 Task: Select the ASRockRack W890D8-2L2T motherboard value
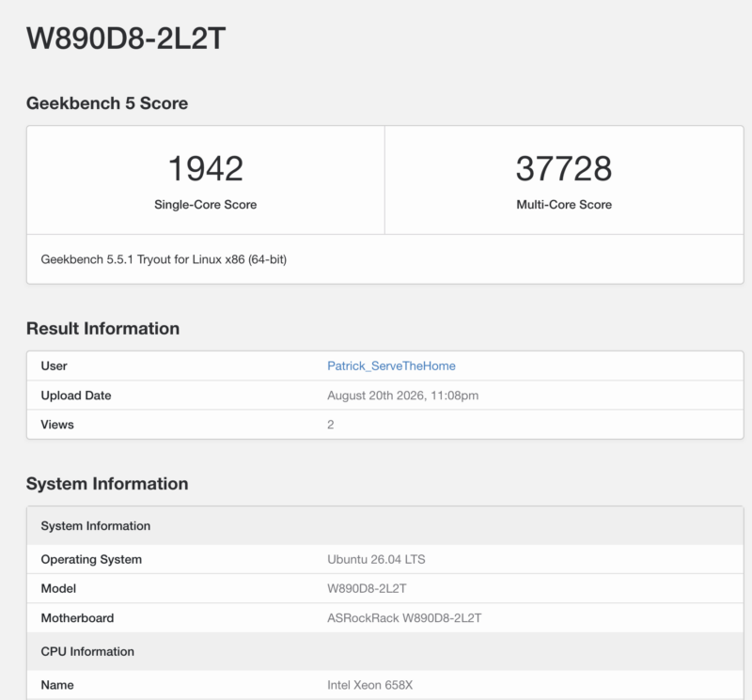404,617
